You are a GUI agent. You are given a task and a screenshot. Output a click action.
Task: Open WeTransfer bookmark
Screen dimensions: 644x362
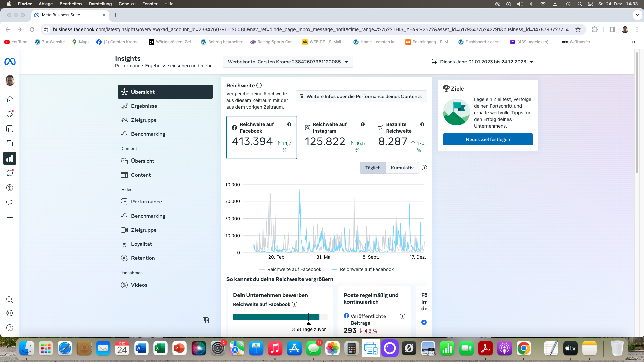click(x=576, y=42)
